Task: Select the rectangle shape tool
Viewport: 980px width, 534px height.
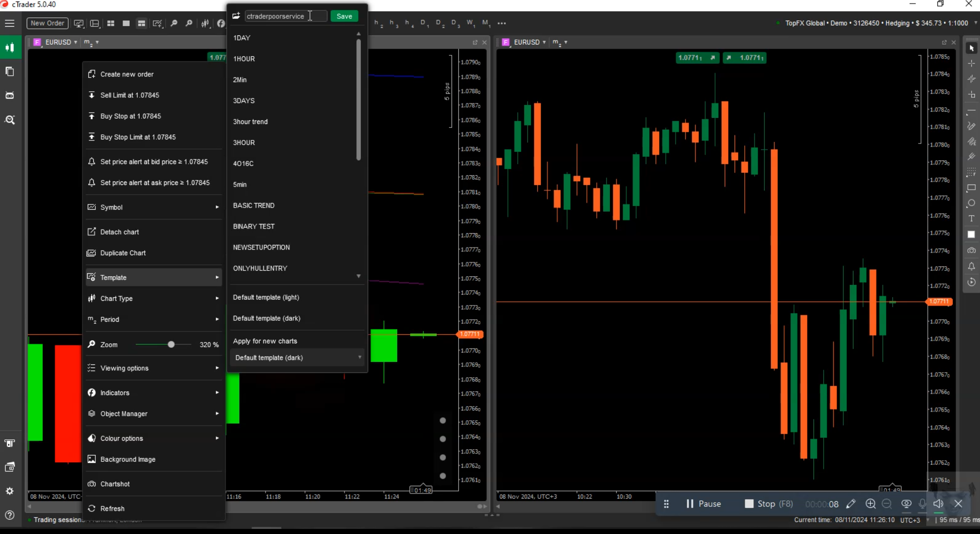Action: [971, 188]
